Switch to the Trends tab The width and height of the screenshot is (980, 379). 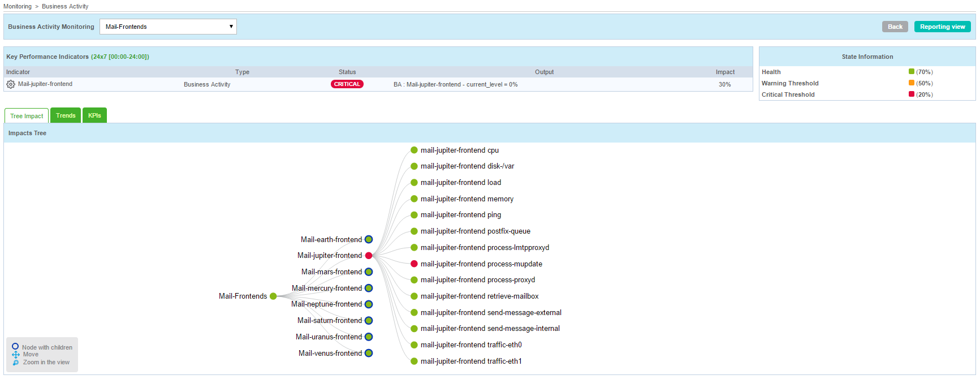(66, 115)
